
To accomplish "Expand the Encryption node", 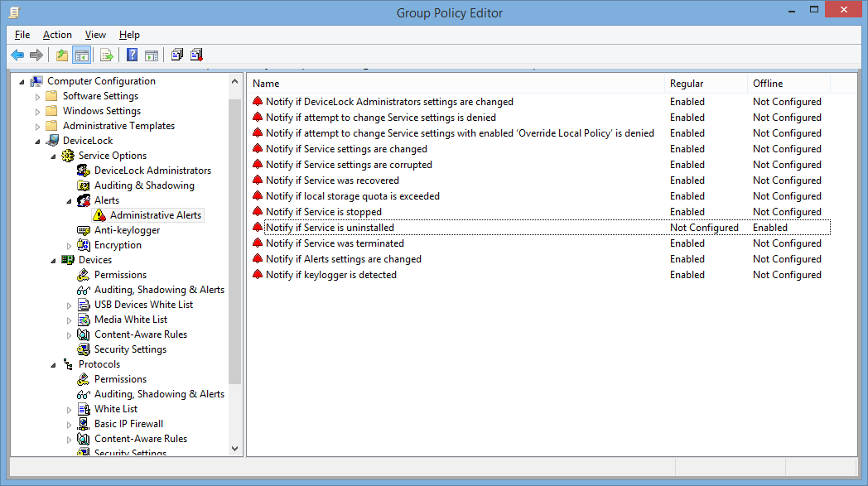I will [x=70, y=246].
